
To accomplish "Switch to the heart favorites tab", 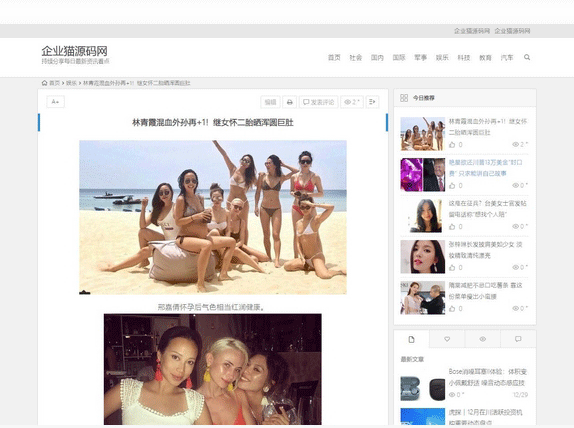I will (447, 339).
